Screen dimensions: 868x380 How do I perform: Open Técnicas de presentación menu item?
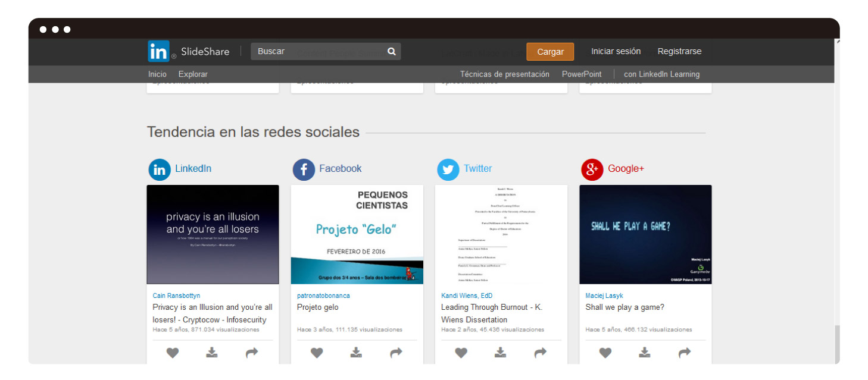point(505,74)
